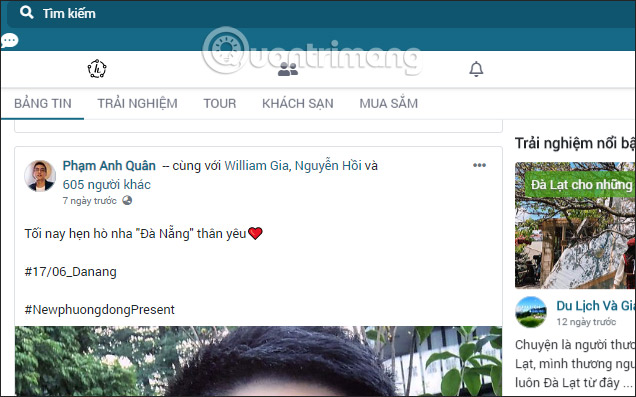The height and width of the screenshot is (397, 636).
Task: Click the #17/06_Danang hashtag text
Action: click(x=71, y=272)
